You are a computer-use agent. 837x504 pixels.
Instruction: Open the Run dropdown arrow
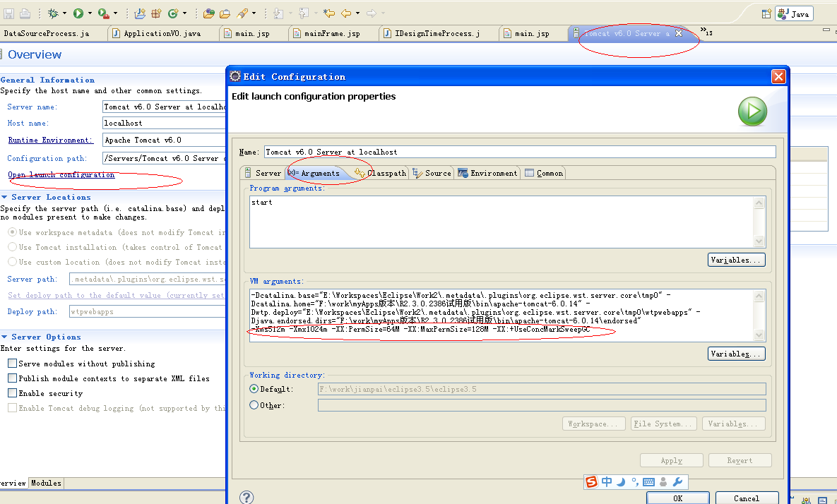(90, 13)
